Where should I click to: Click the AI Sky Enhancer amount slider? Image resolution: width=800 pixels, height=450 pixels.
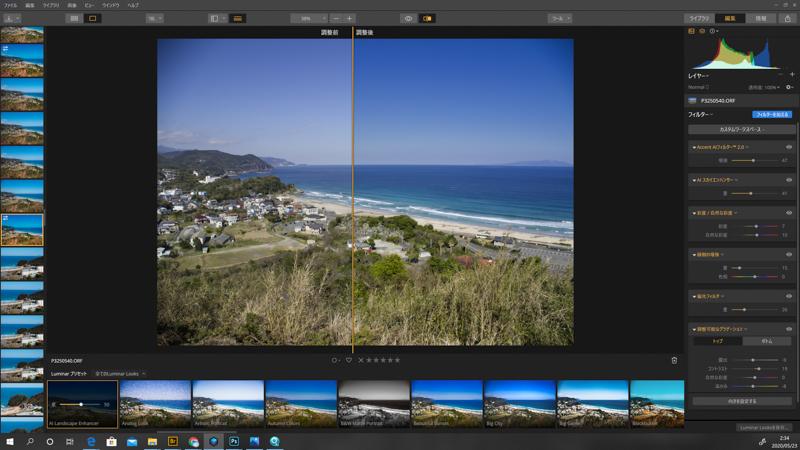pos(754,193)
